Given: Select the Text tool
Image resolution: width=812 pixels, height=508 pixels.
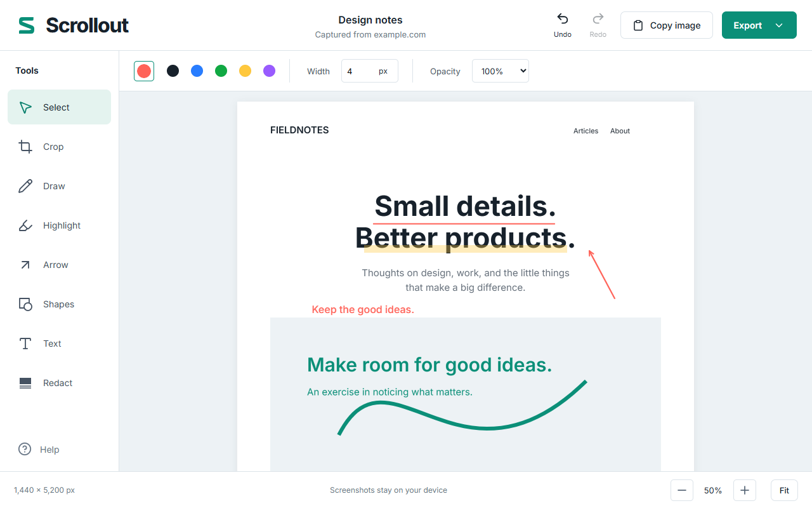Looking at the screenshot, I should point(59,344).
